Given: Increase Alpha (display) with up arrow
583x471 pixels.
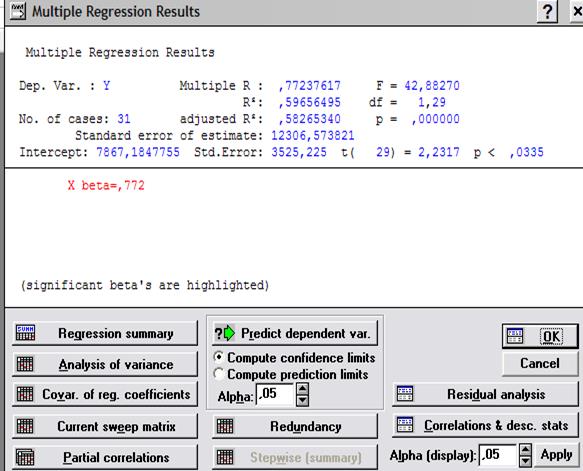Looking at the screenshot, I should point(525,450).
